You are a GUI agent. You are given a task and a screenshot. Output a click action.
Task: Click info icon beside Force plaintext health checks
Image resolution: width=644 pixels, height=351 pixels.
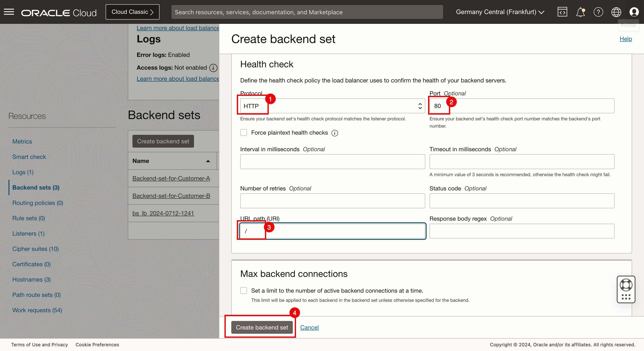click(x=335, y=133)
